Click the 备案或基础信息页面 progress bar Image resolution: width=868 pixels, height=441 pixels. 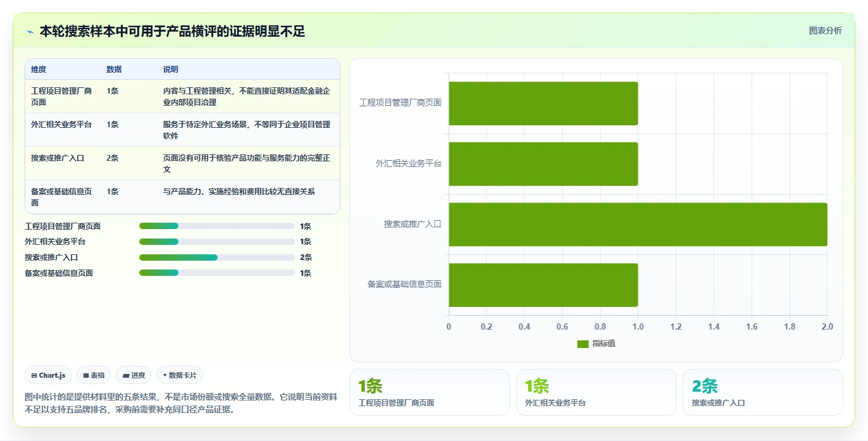tap(217, 273)
